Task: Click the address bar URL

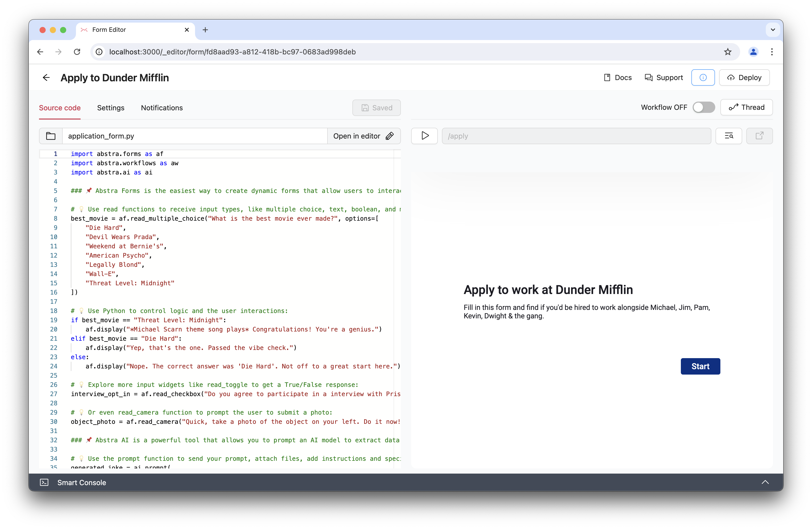Action: point(232,52)
